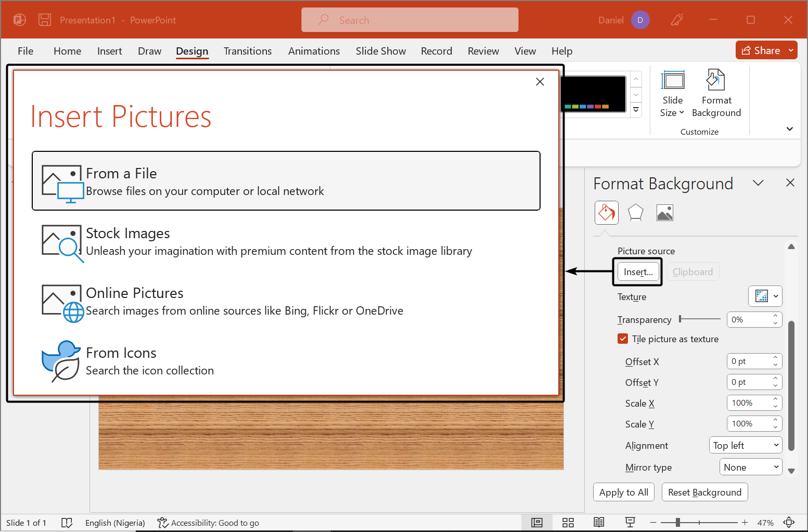Open the Transitions ribbon tab
Viewport: 808px width, 532px height.
(248, 51)
